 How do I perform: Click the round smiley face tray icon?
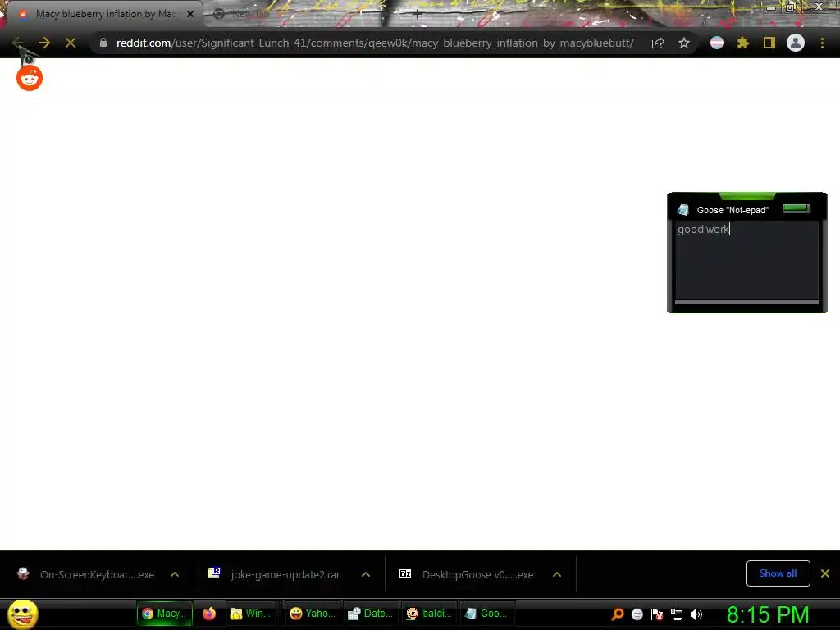(x=637, y=614)
